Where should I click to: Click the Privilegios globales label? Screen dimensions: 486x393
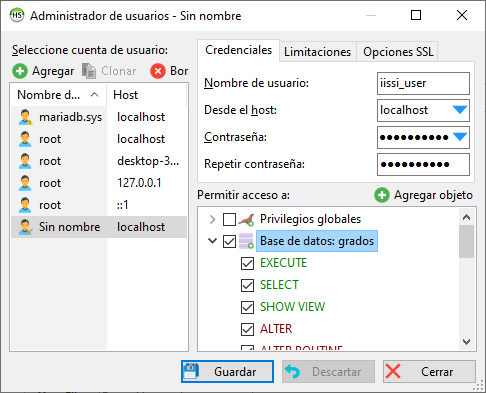(310, 219)
